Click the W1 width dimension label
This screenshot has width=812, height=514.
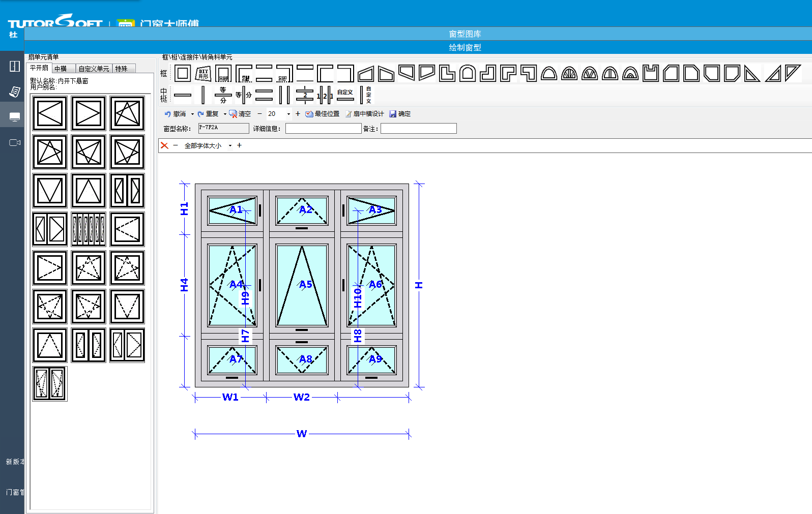(230, 397)
